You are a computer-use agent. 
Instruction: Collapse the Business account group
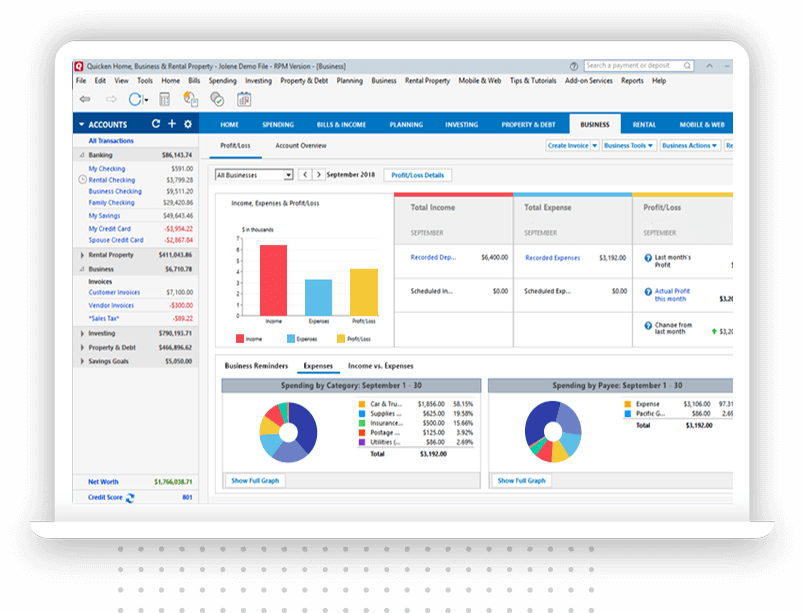pos(82,269)
